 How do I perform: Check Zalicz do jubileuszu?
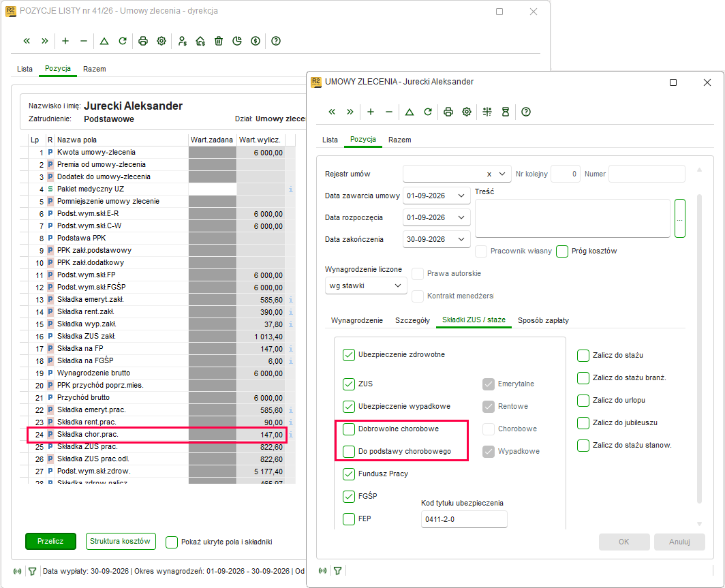click(x=583, y=423)
